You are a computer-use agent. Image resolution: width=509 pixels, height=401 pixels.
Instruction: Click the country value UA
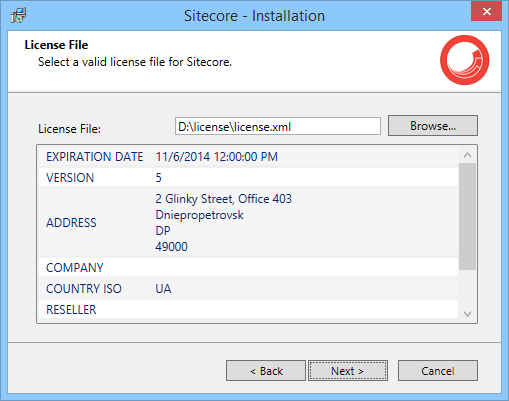pos(163,289)
